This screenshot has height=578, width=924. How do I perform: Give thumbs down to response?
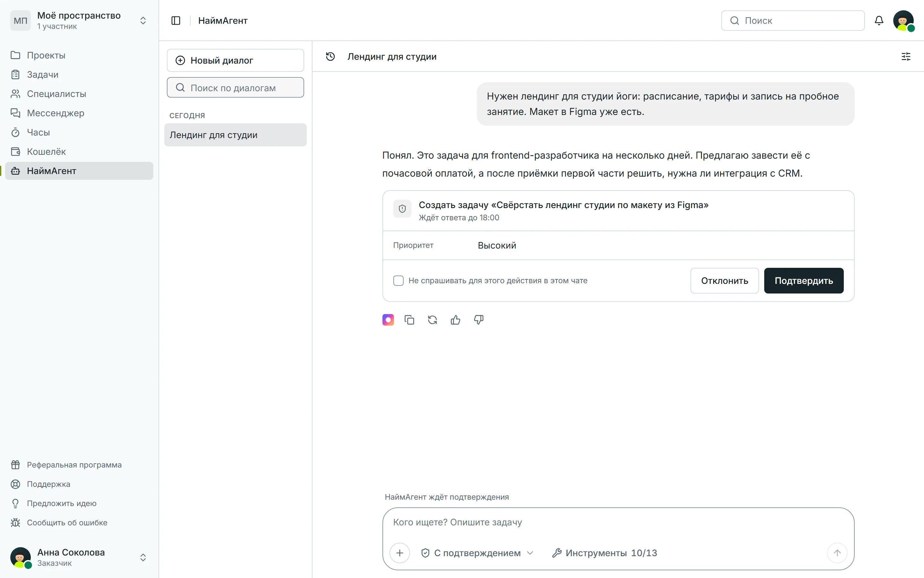[479, 320]
